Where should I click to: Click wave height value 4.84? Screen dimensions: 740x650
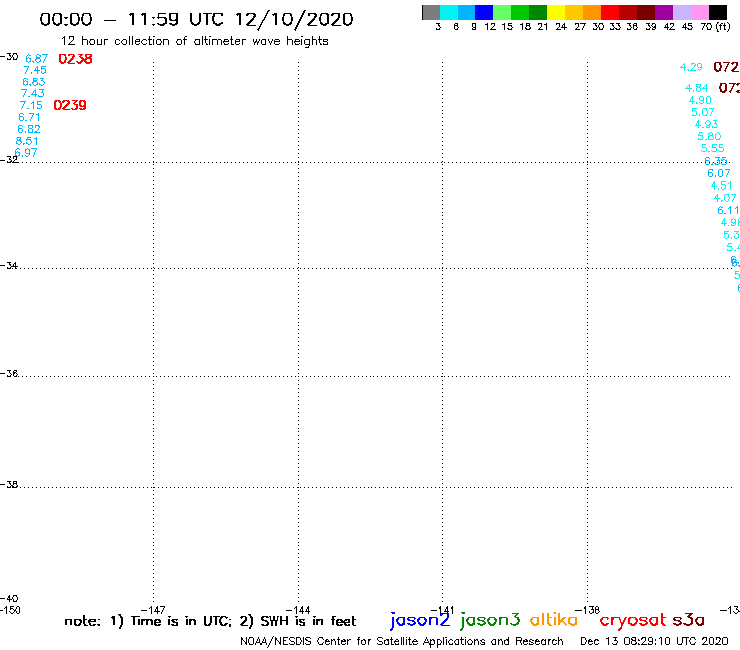point(697,88)
